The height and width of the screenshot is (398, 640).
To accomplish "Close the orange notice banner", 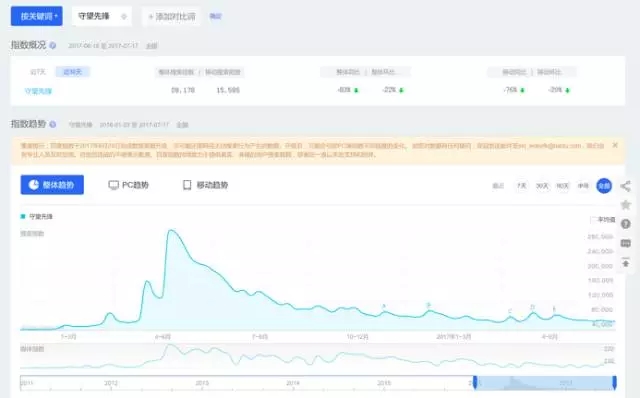I will [x=615, y=145].
